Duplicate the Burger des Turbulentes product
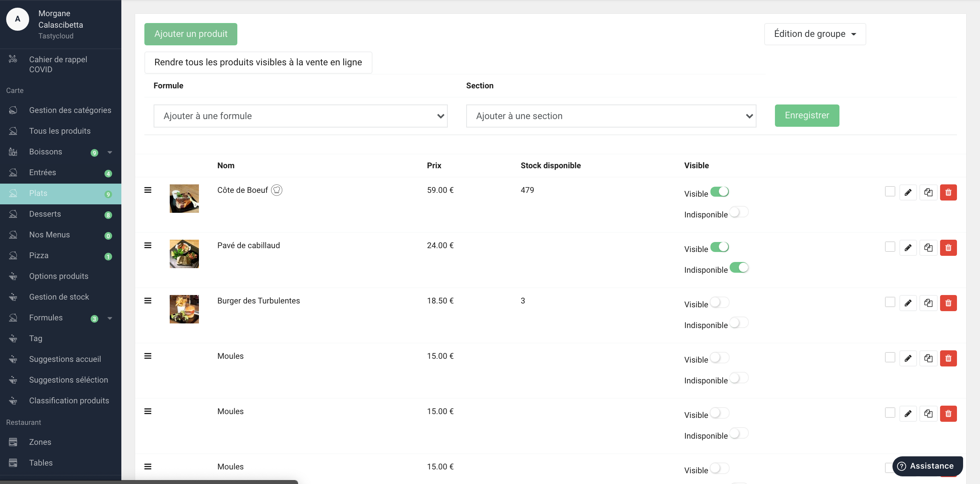 click(x=928, y=303)
